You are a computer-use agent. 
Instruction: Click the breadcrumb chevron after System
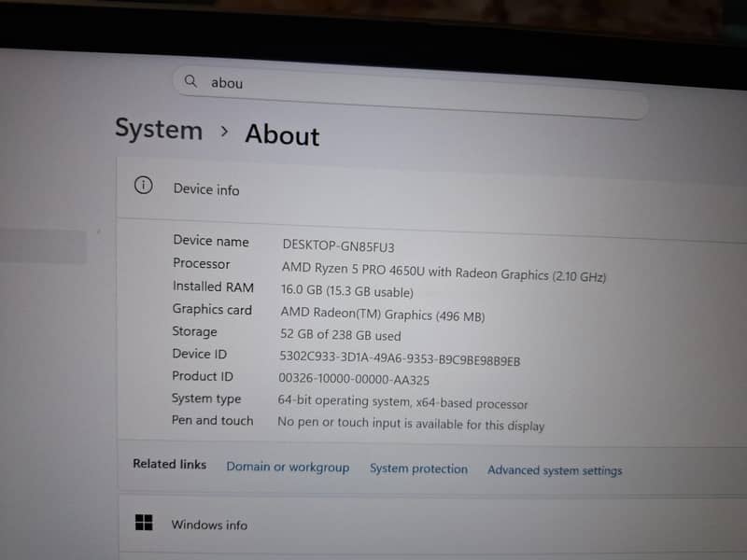point(224,131)
